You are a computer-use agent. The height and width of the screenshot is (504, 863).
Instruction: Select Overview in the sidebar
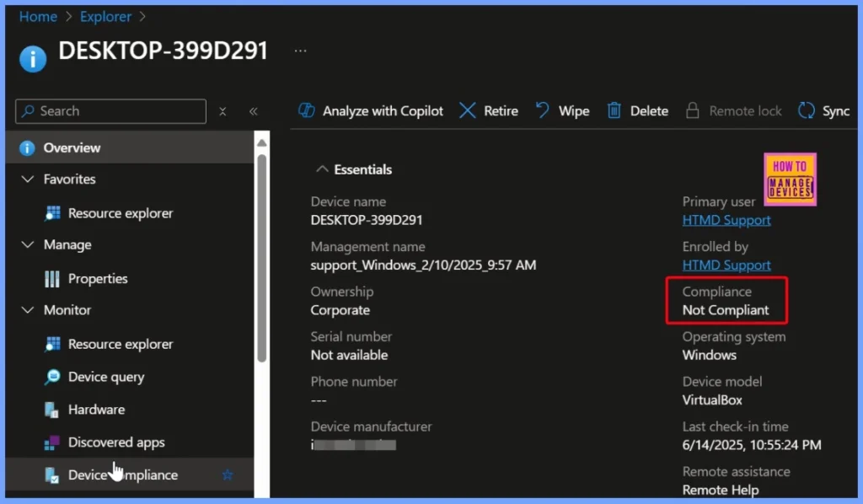point(130,147)
